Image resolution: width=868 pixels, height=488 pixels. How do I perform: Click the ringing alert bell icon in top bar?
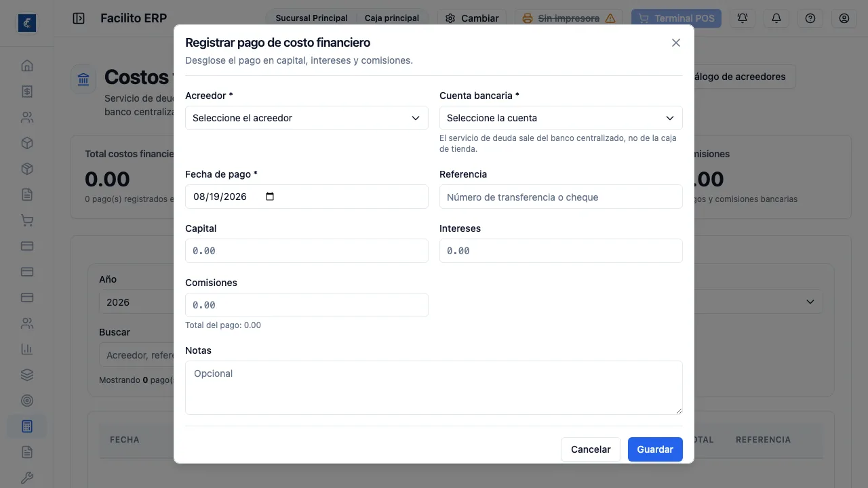point(743,18)
